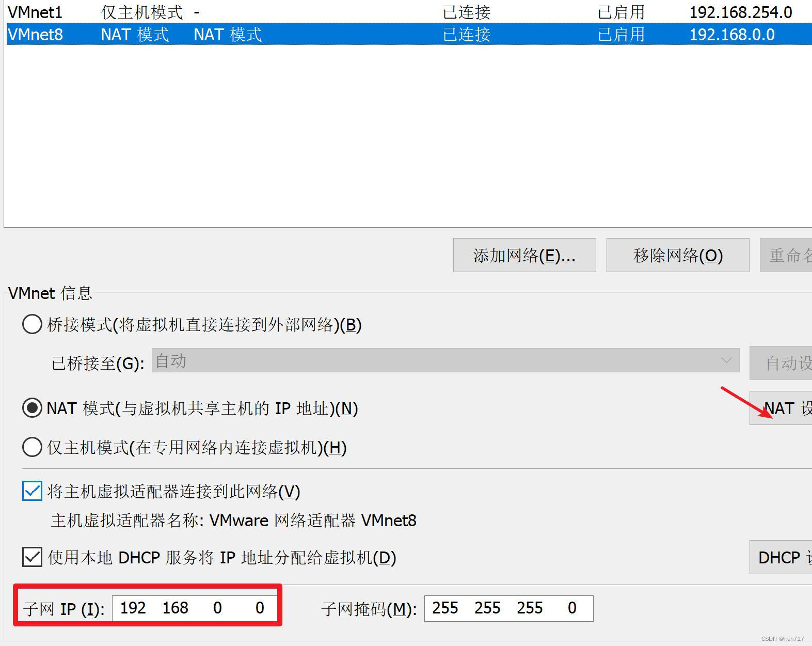Screen dimensions: 812x646
Task: Click subnet address 192.168.0.0 cell
Action: click(x=732, y=35)
